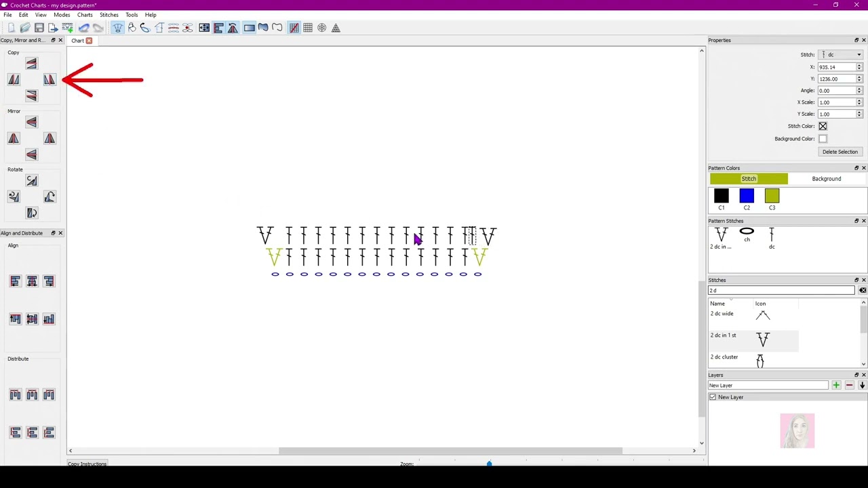This screenshot has width=868, height=488.
Task: Click the Mirror up button
Action: tap(31, 122)
